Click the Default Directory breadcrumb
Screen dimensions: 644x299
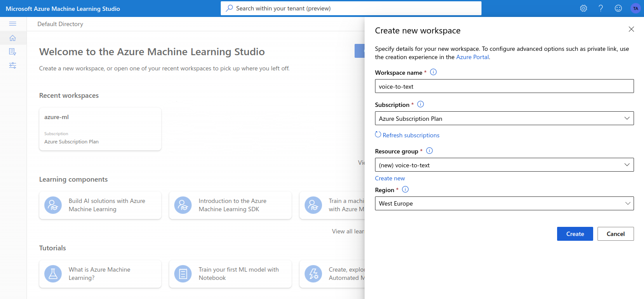click(x=60, y=24)
